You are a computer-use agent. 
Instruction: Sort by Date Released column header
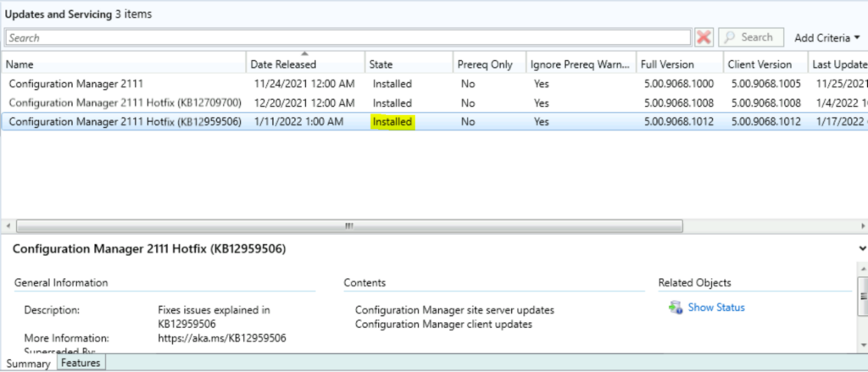[x=305, y=64]
